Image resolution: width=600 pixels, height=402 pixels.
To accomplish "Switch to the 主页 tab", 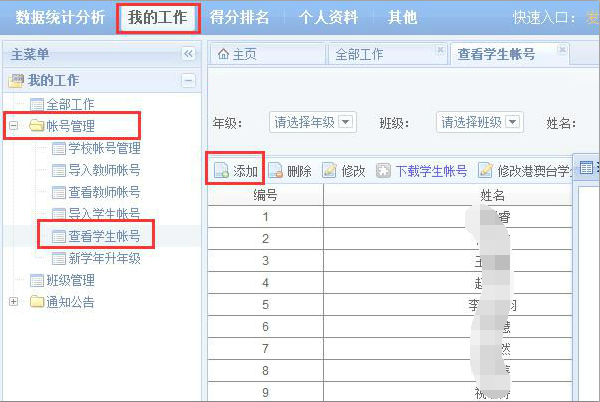I will pyautogui.click(x=267, y=54).
